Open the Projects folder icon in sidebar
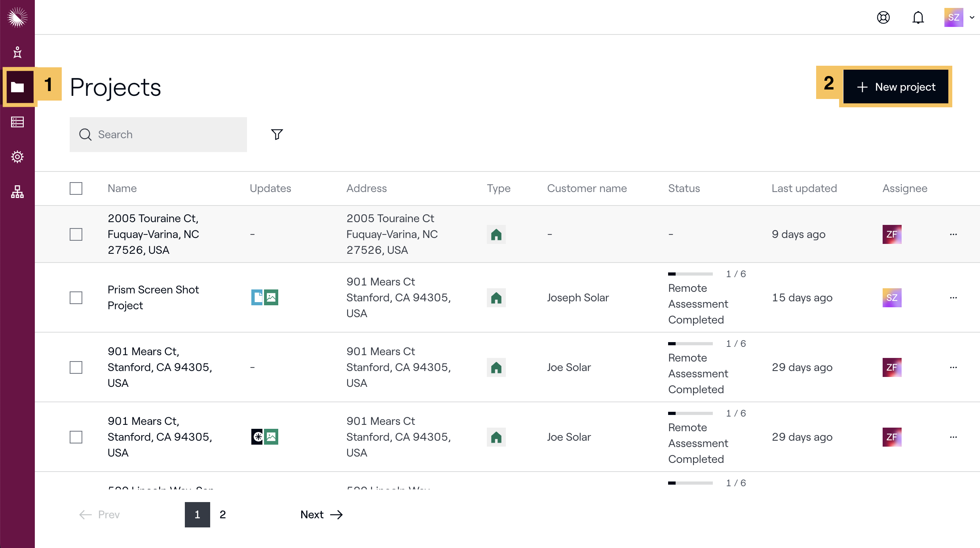Image resolution: width=980 pixels, height=548 pixels. click(17, 87)
